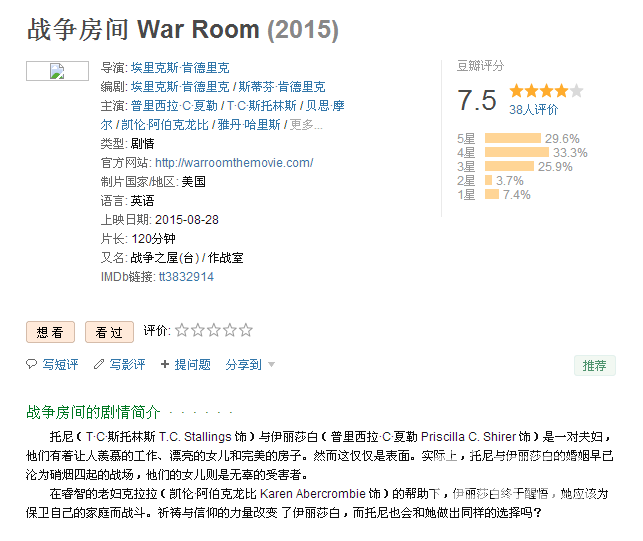This screenshot has width=643, height=541.
Task: Open IMDb link tt3832914
Action: coord(186,277)
